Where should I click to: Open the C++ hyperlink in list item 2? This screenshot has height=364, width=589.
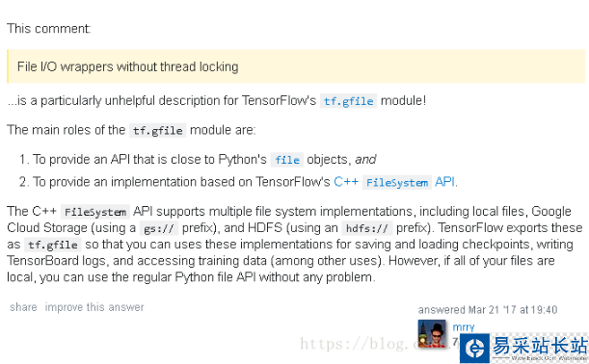click(x=346, y=182)
